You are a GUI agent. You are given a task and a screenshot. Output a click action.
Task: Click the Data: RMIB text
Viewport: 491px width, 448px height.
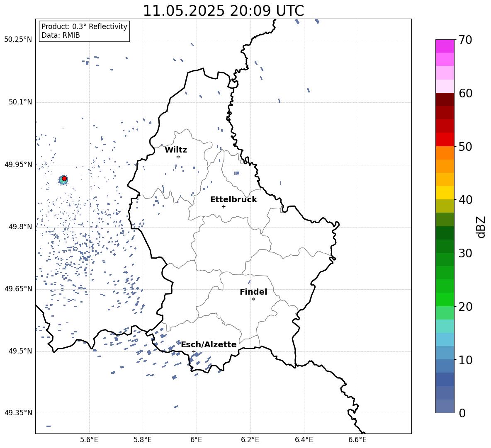(x=61, y=35)
